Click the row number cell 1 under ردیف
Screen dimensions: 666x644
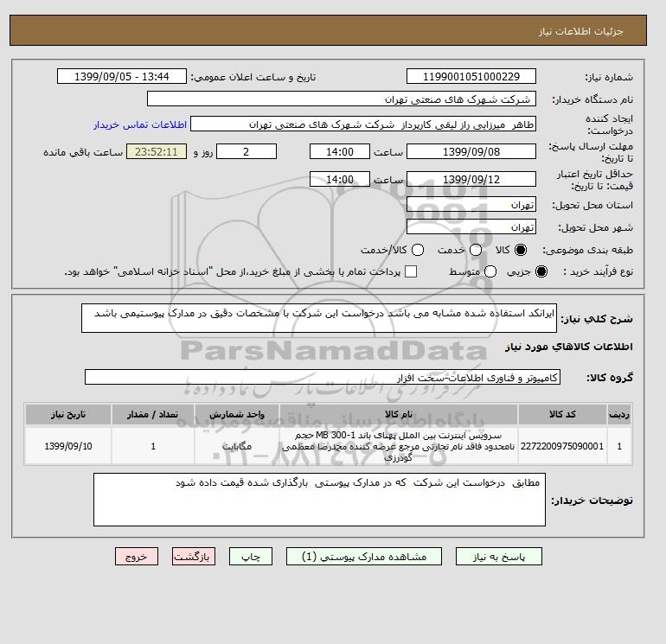click(x=619, y=446)
